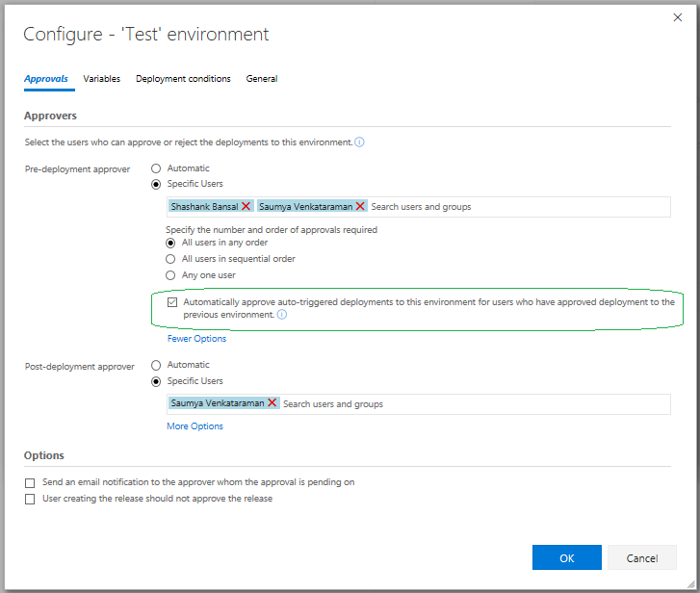
Task: Select Automatic for post-deployment approver
Action: (x=156, y=365)
